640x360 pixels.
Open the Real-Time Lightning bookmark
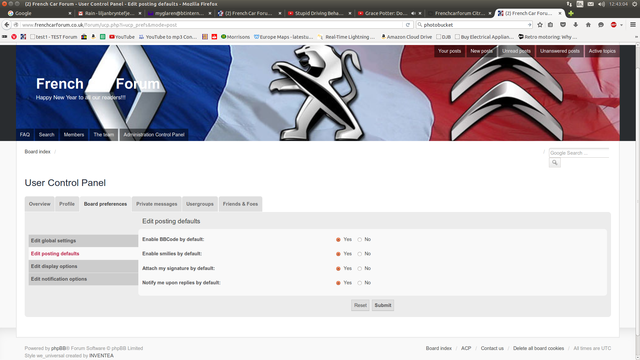pos(346,37)
